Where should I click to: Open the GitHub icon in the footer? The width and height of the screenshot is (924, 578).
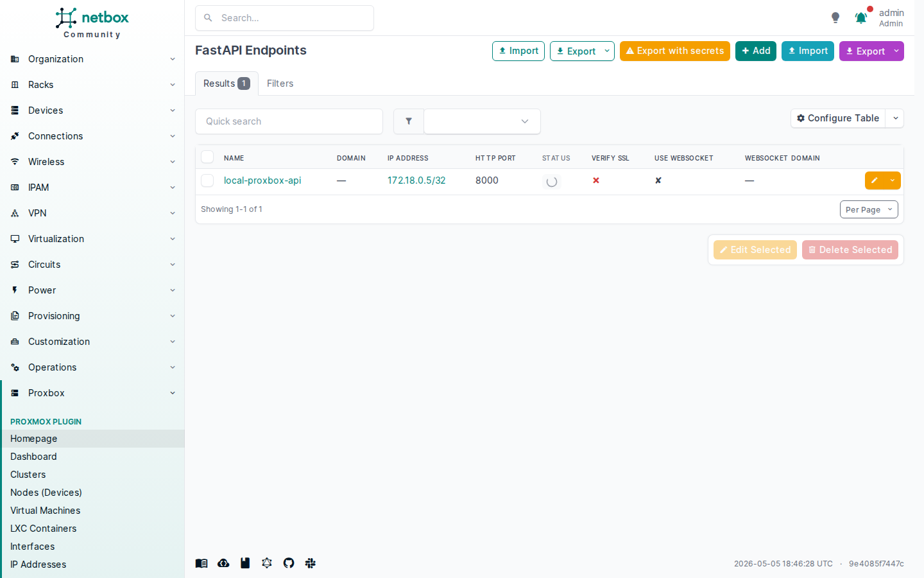tap(289, 563)
